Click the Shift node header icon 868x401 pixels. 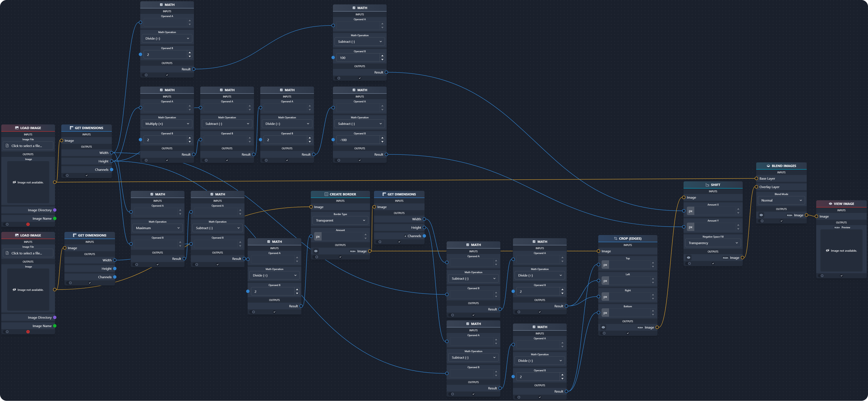[x=708, y=185]
